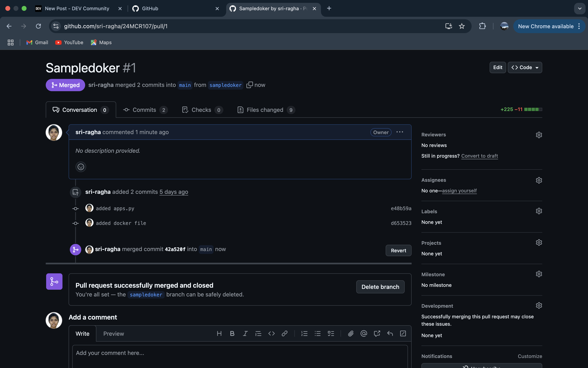Screen dimensions: 588x368
Task: Add an emoji reaction to the comment
Action: (81, 167)
